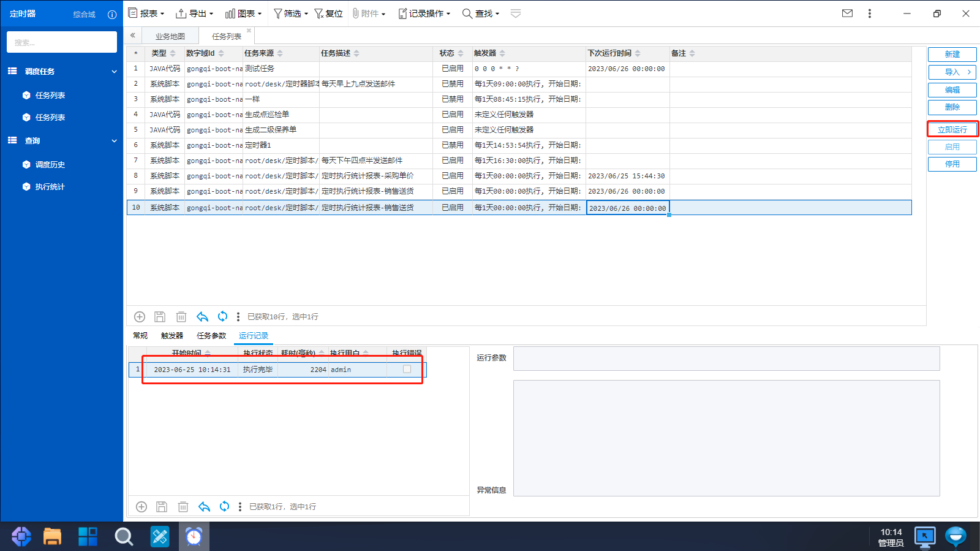The height and width of the screenshot is (551, 980).
Task: Click the add-row icon in task grid toolbar
Action: coord(140,317)
